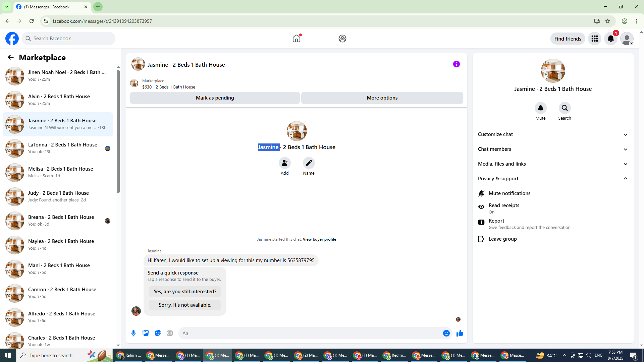Open the Windows notification center
Image resolution: width=644 pixels, height=362 pixels.
pyautogui.click(x=634, y=355)
